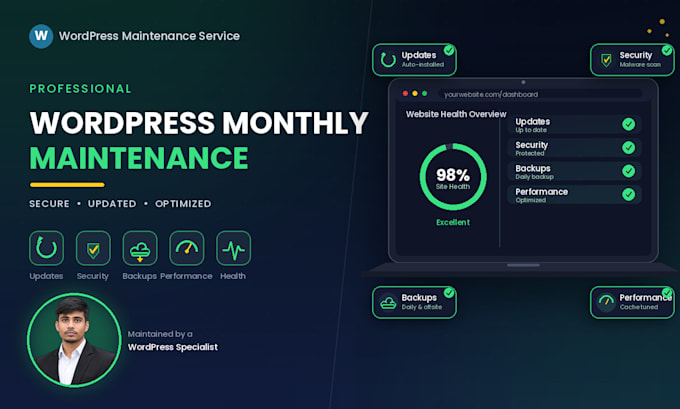Image resolution: width=680 pixels, height=409 pixels.
Task: Click the 'UPDATED' tagline word
Action: [x=112, y=204]
